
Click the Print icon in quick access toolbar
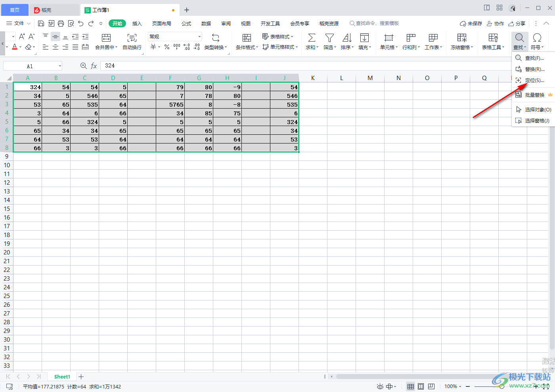pos(61,23)
